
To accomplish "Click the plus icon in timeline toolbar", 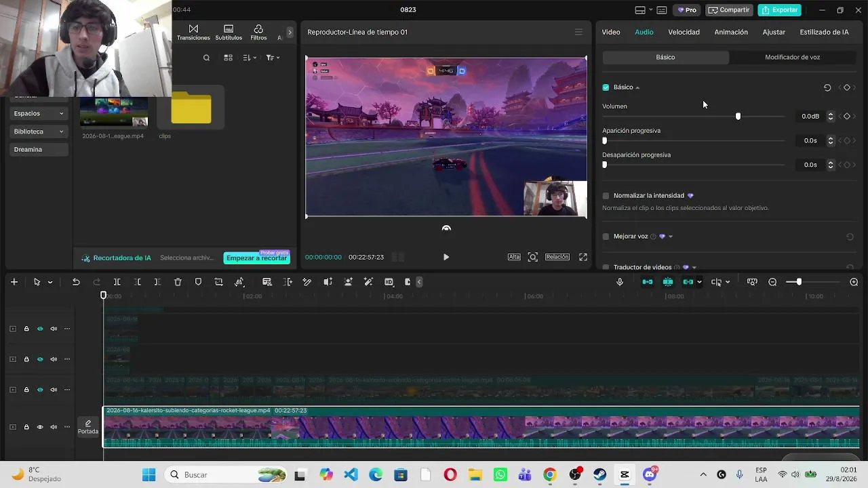I will point(14,282).
